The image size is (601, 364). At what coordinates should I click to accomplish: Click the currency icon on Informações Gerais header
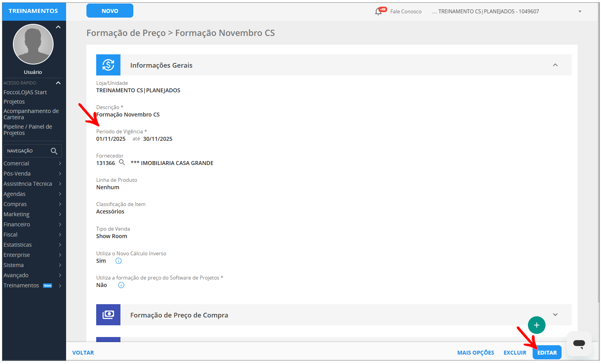(108, 65)
